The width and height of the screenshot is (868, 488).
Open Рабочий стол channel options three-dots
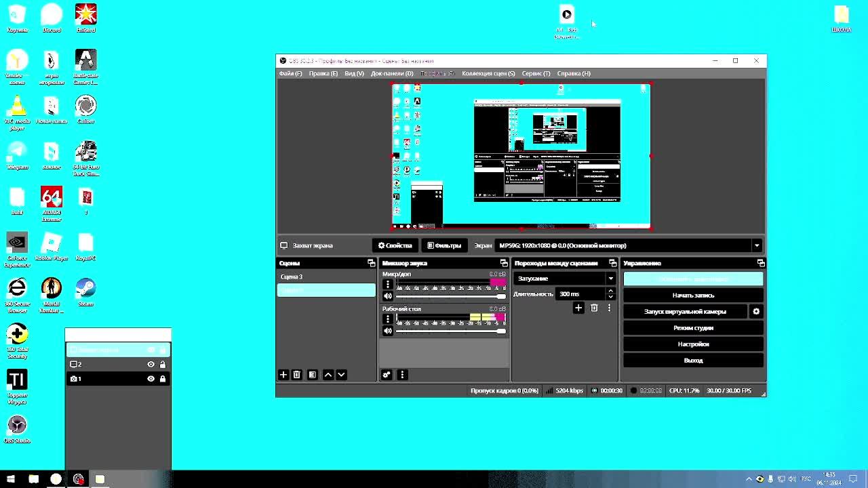[388, 319]
